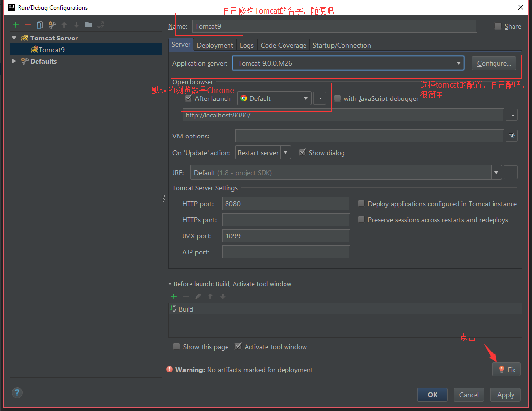Open the On Update action dropdown
532x411 pixels.
285,153
